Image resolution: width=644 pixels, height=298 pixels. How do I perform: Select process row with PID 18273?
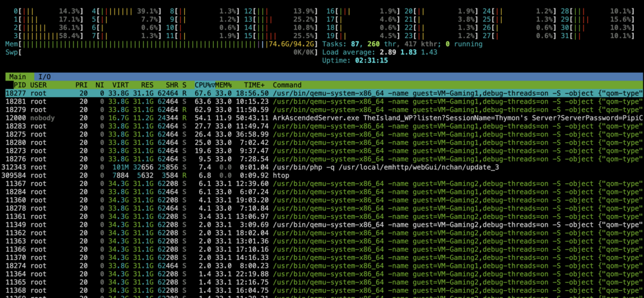point(325,151)
